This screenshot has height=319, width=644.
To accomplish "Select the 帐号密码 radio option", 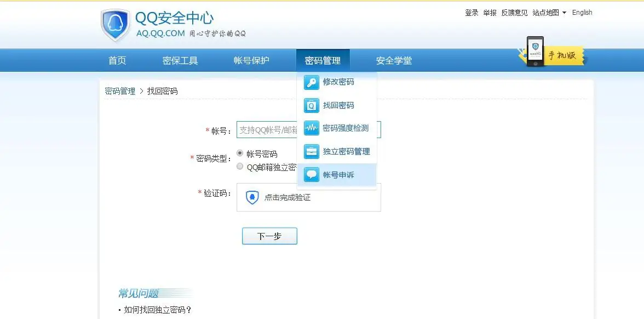I will 239,153.
